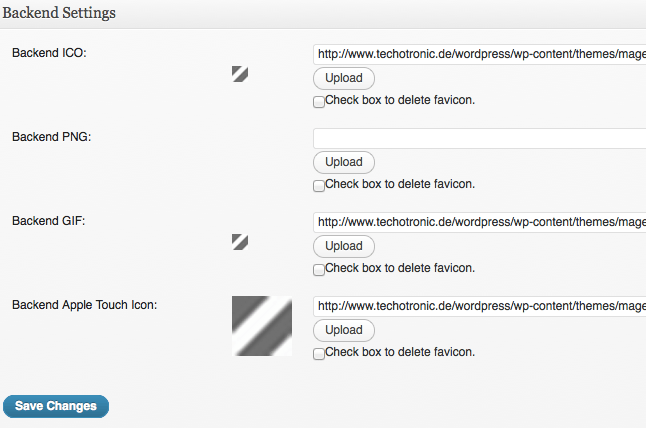
Task: Click the "Backend ICO:" label text
Action: pos(49,53)
